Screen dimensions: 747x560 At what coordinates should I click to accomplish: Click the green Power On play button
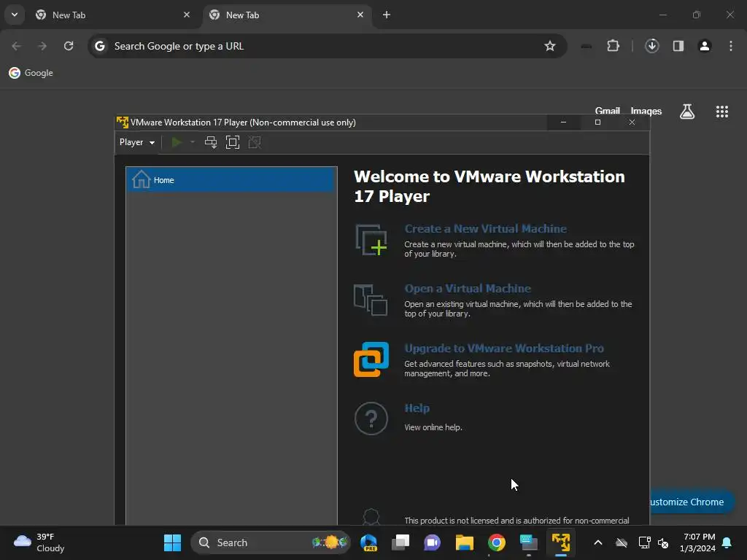click(177, 142)
